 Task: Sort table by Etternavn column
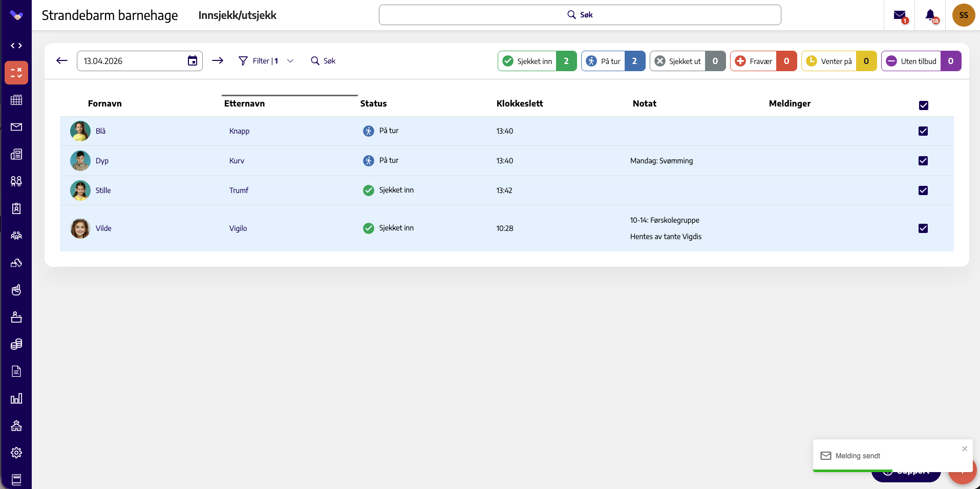pyautogui.click(x=244, y=103)
